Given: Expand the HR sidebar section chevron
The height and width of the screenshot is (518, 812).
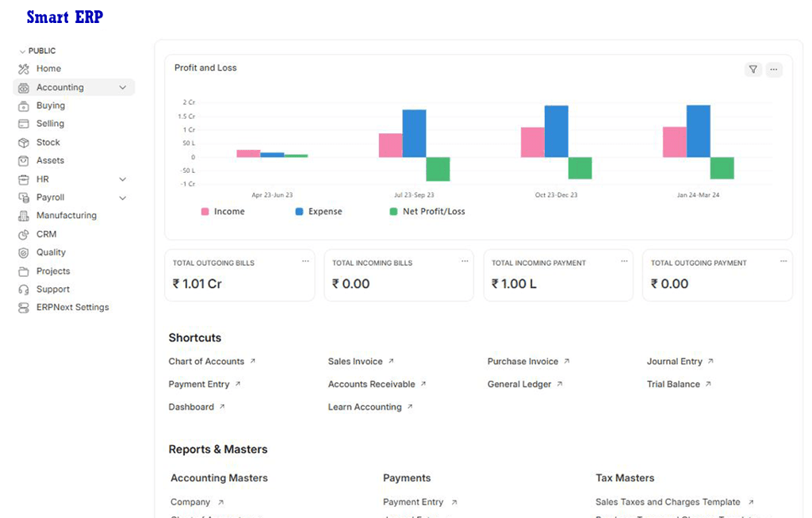Looking at the screenshot, I should coord(123,179).
